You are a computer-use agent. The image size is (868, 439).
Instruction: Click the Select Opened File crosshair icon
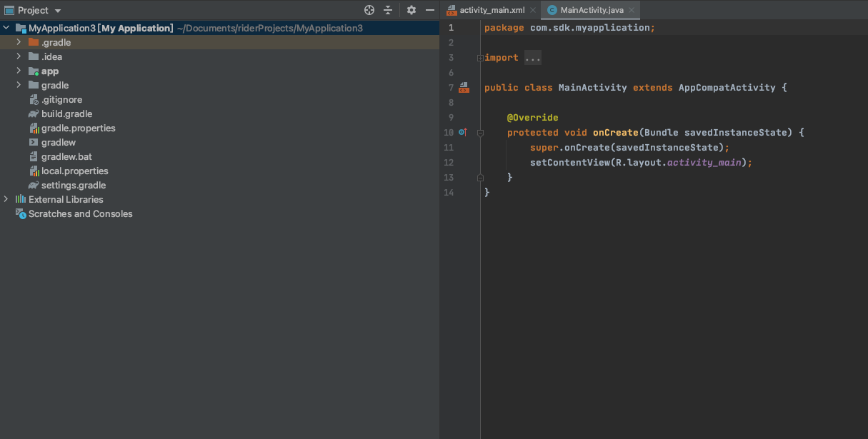(369, 9)
